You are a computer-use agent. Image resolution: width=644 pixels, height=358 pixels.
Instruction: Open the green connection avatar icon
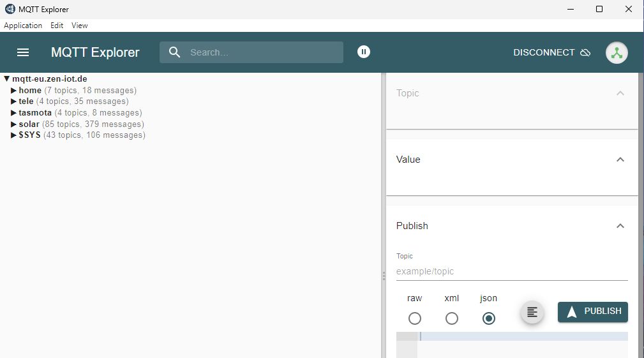tap(617, 53)
